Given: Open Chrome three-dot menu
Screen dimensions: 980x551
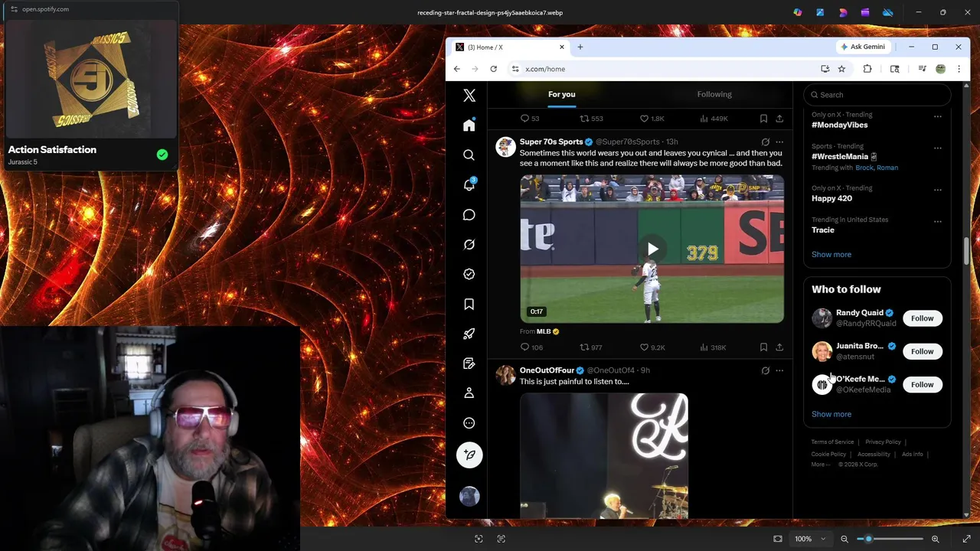Looking at the screenshot, I should pos(959,69).
